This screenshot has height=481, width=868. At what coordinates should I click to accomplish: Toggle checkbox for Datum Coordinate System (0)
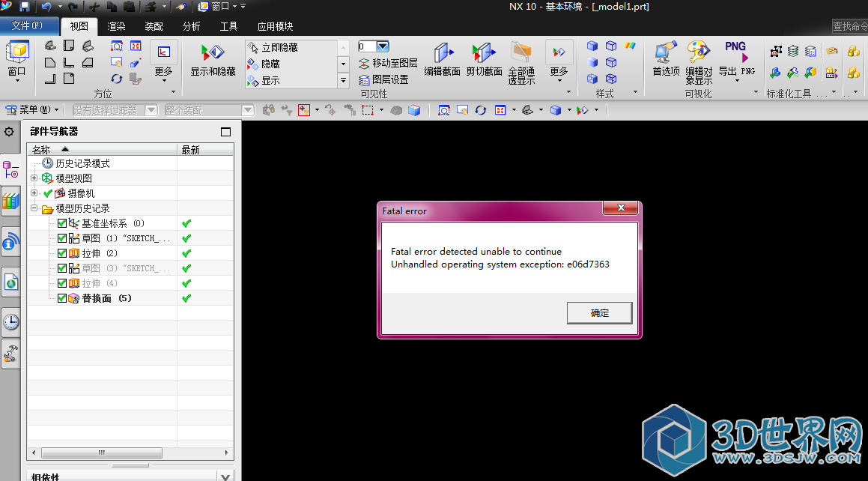62,223
